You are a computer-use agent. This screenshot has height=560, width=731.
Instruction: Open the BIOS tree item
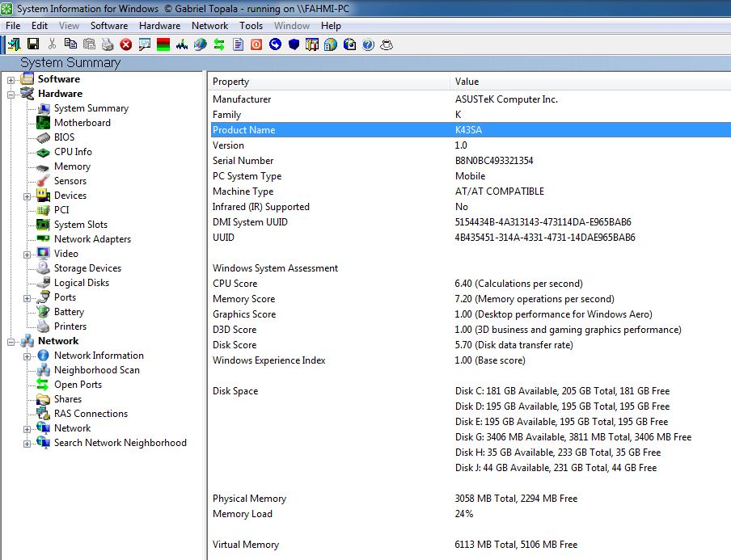[x=65, y=137]
